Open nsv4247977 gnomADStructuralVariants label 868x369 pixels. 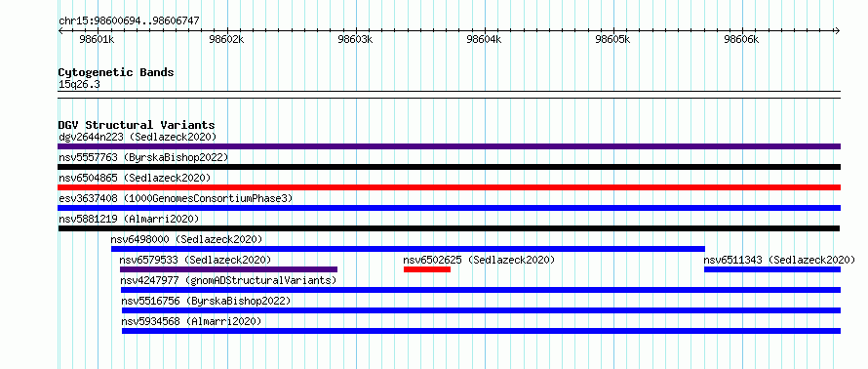tap(228, 280)
